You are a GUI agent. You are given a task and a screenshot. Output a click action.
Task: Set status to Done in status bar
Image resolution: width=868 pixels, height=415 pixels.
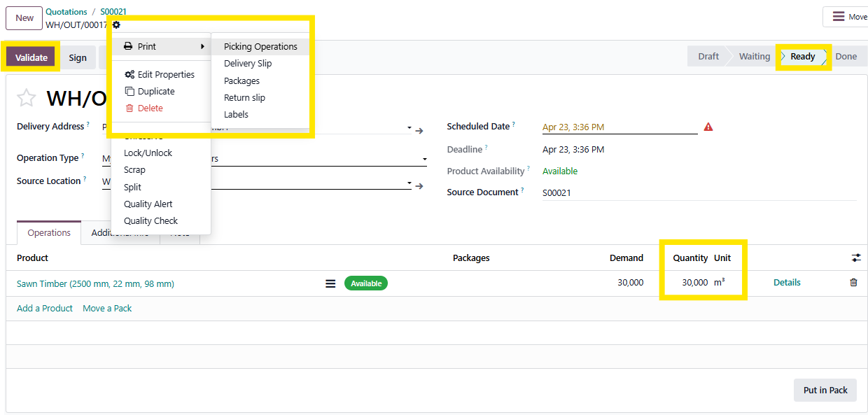coord(846,57)
